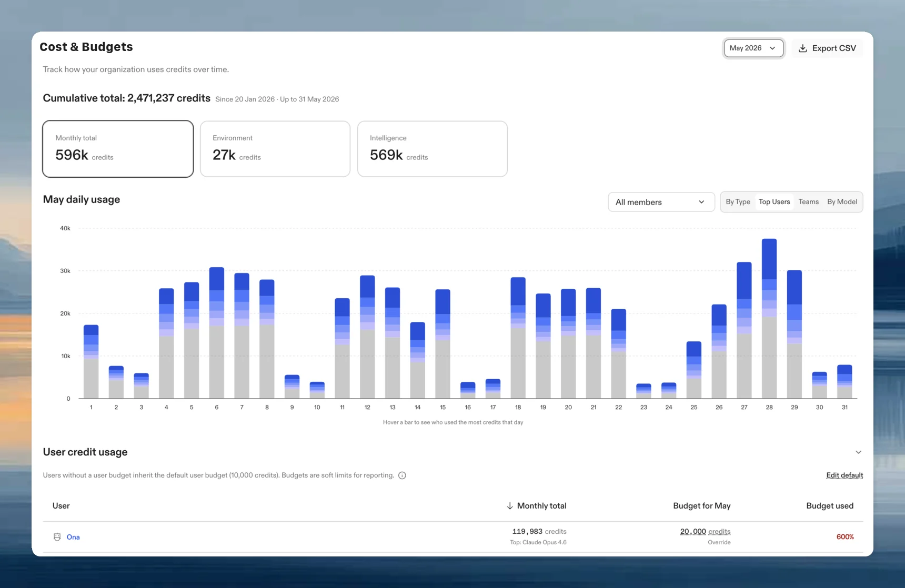The width and height of the screenshot is (905, 588).
Task: Click the Cost & Budgets heading
Action: [x=86, y=47]
